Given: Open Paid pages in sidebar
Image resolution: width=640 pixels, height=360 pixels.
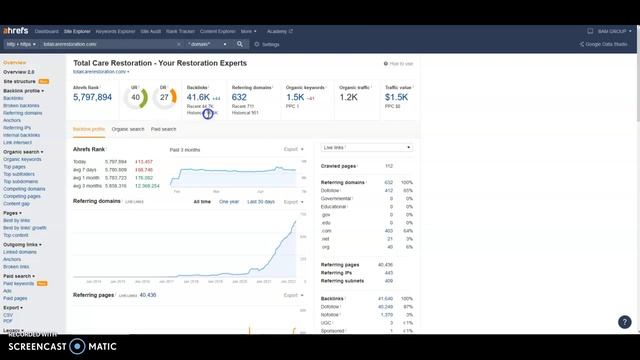Looking at the screenshot, I should coord(15,298).
